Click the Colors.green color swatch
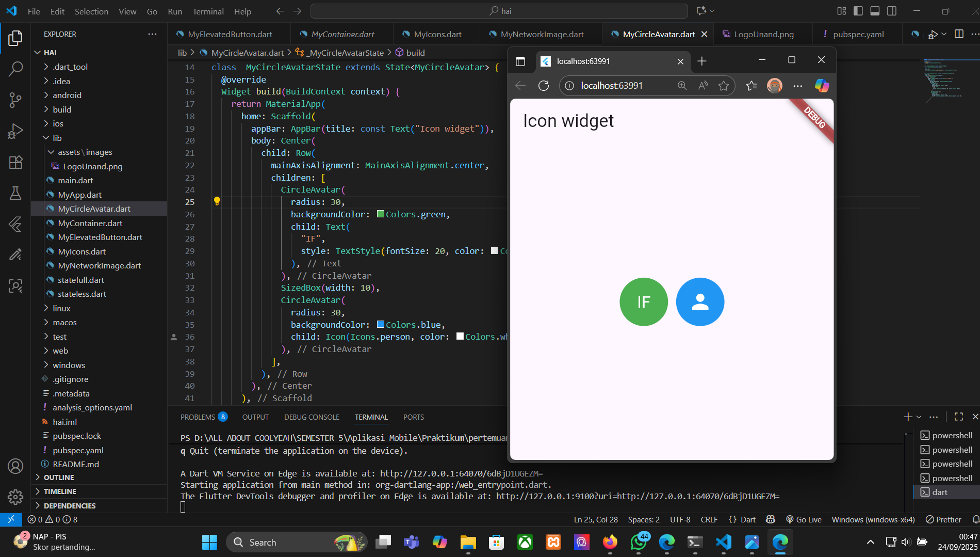 point(381,214)
